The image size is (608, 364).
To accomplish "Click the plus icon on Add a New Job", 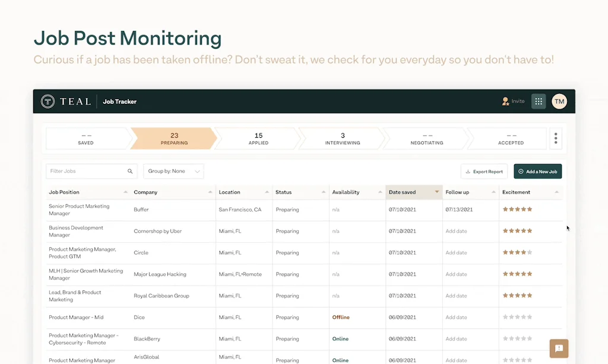I will click(x=519, y=171).
